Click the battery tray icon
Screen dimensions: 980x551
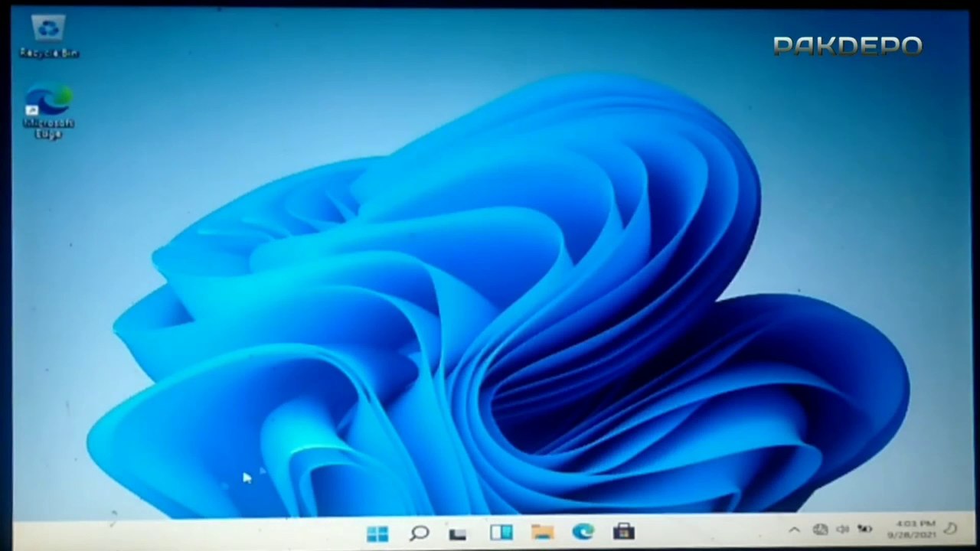point(865,529)
